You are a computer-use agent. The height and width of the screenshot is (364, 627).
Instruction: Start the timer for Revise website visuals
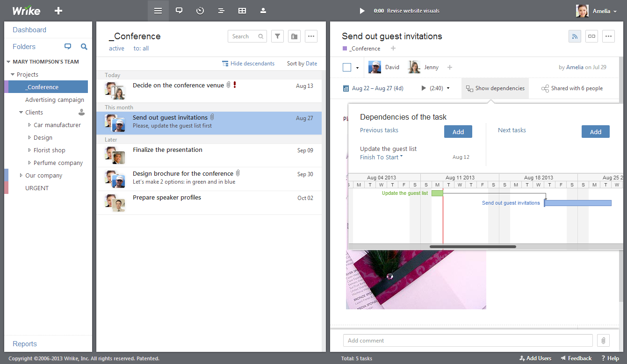click(x=361, y=11)
